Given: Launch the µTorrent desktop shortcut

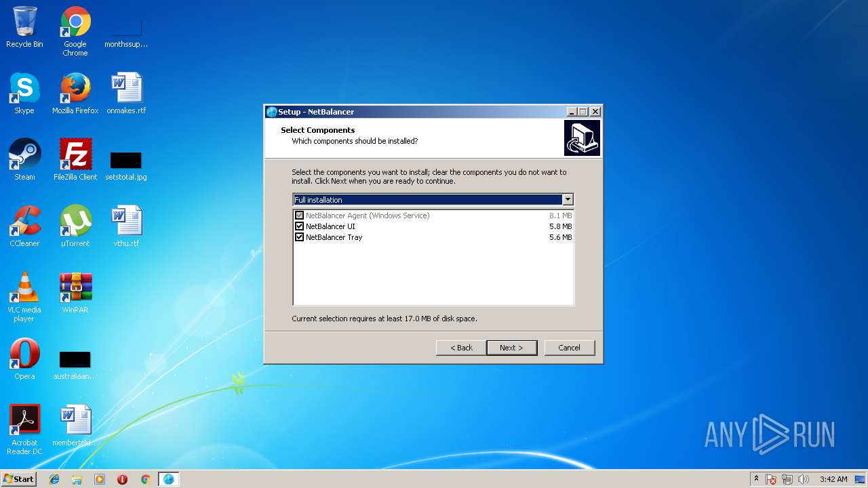Looking at the screenshot, I should tap(75, 226).
